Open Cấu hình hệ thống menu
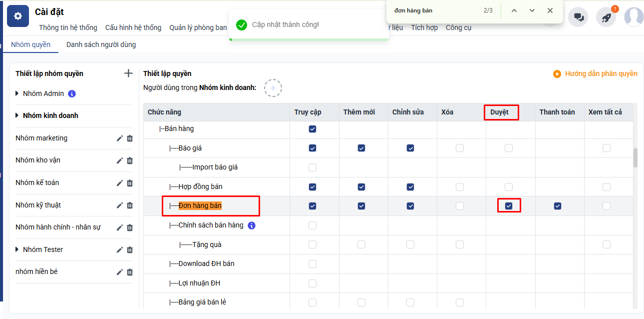Viewport: 644px width, 319px height. point(133,27)
